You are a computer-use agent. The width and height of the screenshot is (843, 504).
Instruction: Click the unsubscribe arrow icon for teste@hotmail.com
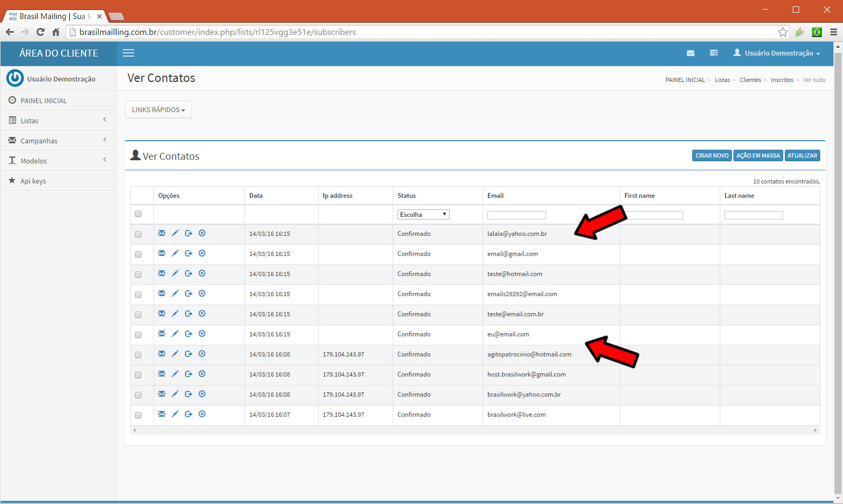click(188, 273)
